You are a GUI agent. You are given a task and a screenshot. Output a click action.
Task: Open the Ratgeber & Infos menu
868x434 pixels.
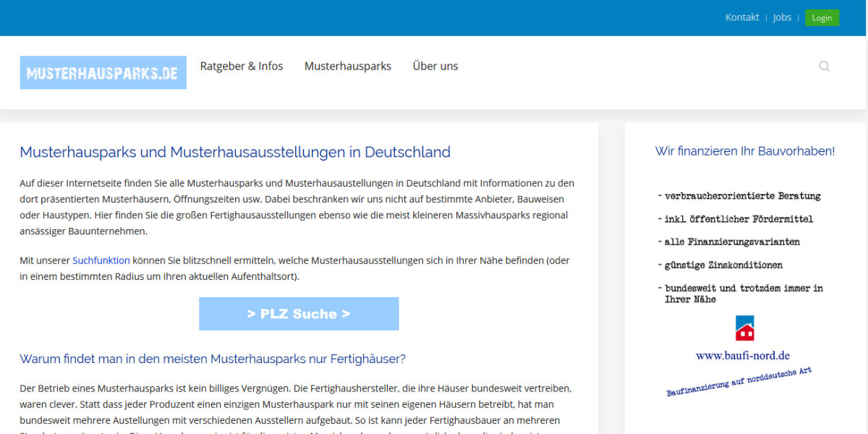[242, 66]
